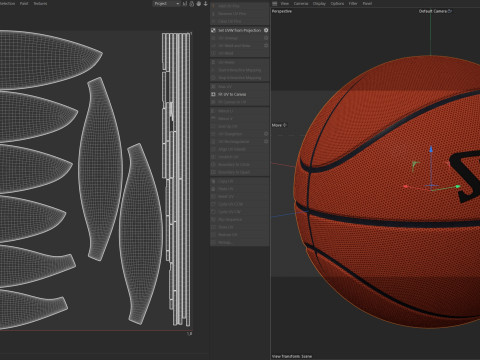The height and width of the screenshot is (360, 480).
Task: Open options gear for UV Straighten
Action: (x=266, y=134)
